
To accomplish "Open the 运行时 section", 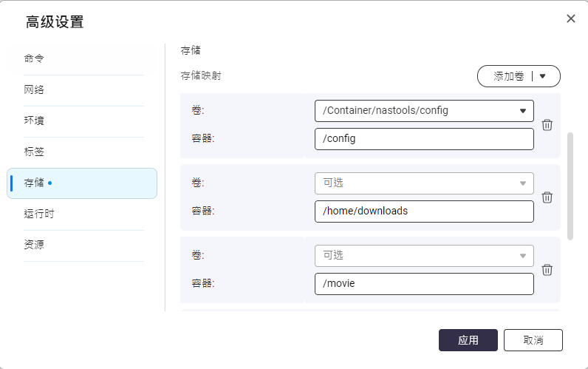I will coord(39,214).
